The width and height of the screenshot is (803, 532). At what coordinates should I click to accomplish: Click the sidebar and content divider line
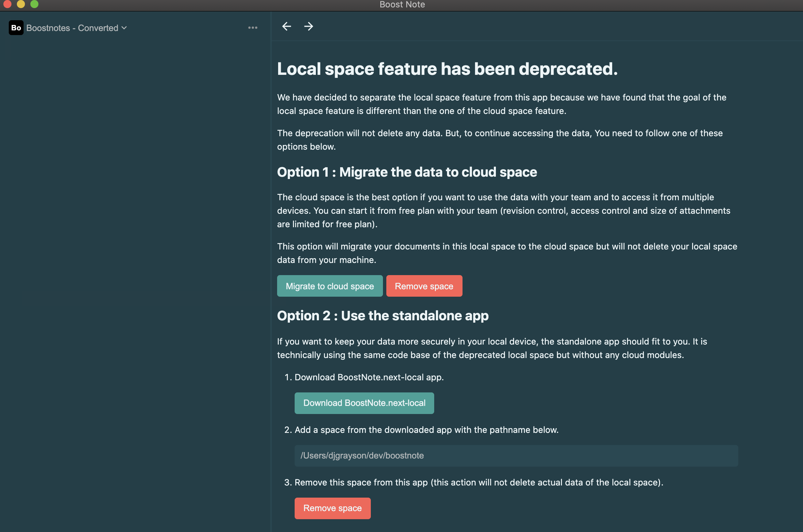click(x=271, y=271)
